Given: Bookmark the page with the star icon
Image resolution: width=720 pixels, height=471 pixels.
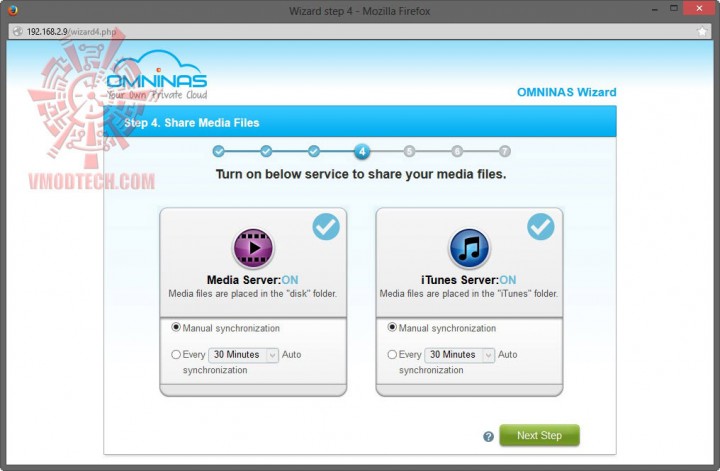Looking at the screenshot, I should (702, 32).
